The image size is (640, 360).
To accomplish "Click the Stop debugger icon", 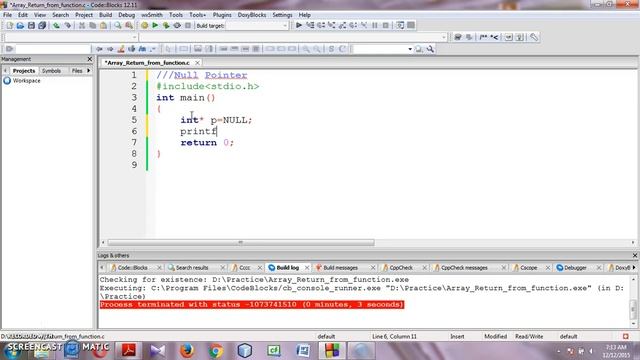I will pyautogui.click(x=386, y=25).
